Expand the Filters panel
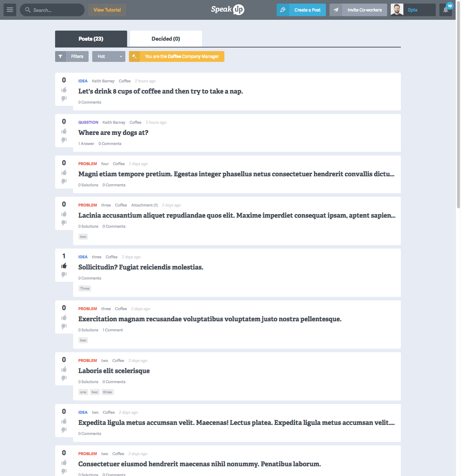 coord(77,56)
